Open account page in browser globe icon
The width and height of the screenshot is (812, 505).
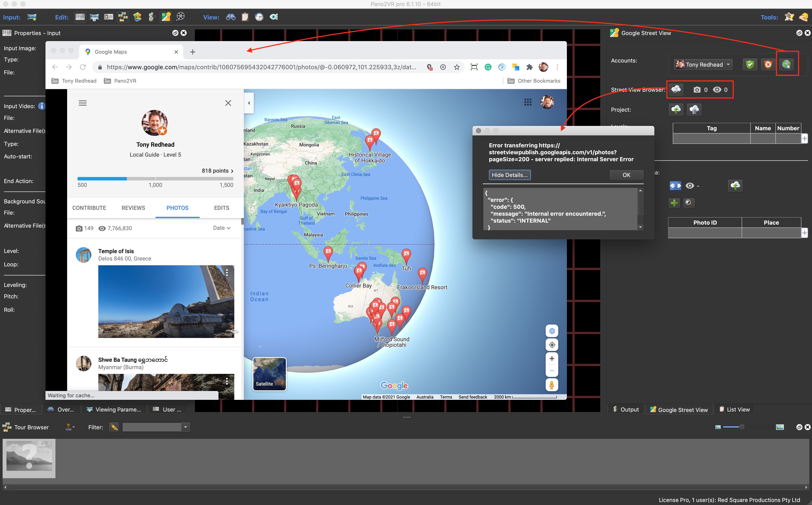787,64
